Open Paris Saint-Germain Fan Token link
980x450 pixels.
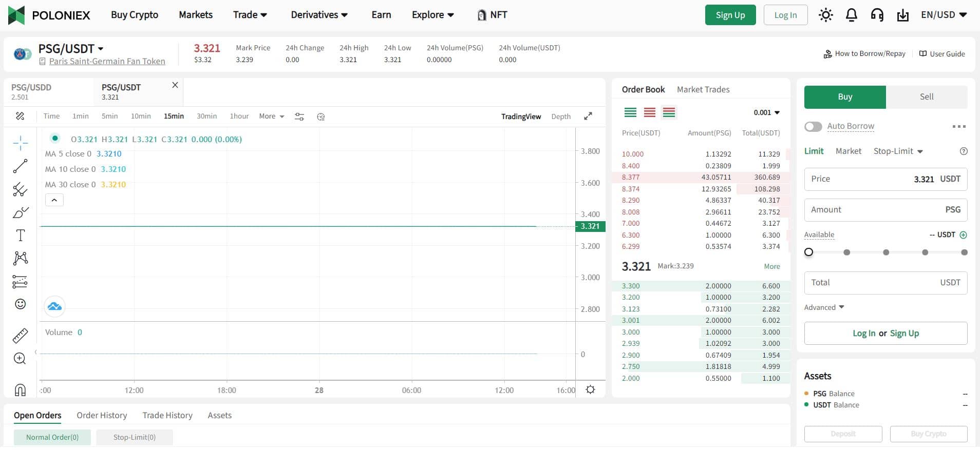coord(107,61)
